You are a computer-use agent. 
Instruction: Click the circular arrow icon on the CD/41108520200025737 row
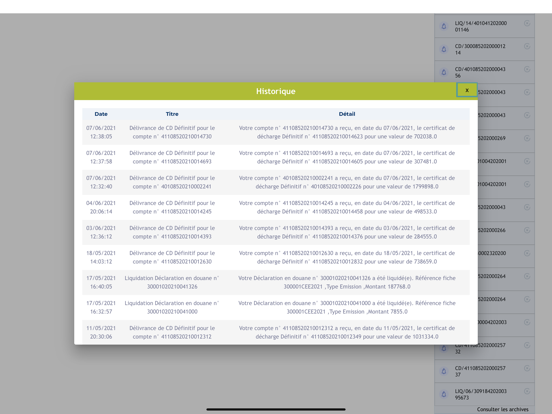click(527, 368)
